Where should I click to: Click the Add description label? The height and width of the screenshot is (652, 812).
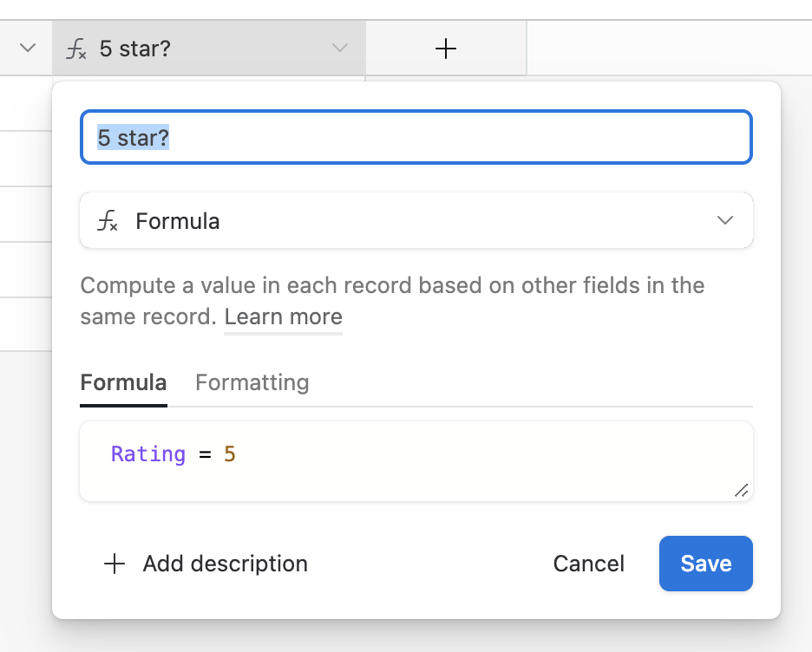(226, 564)
